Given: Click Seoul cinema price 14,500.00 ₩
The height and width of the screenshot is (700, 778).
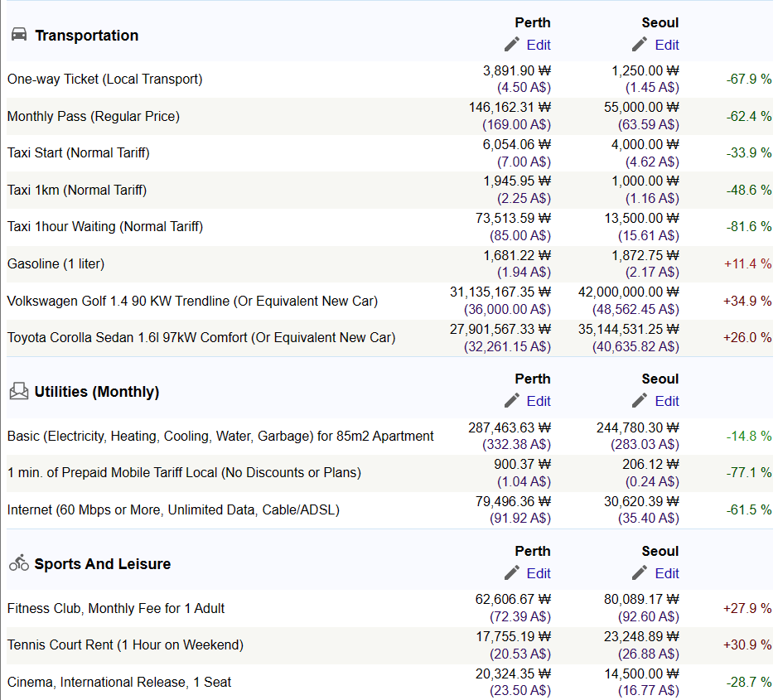Looking at the screenshot, I should (x=641, y=673).
